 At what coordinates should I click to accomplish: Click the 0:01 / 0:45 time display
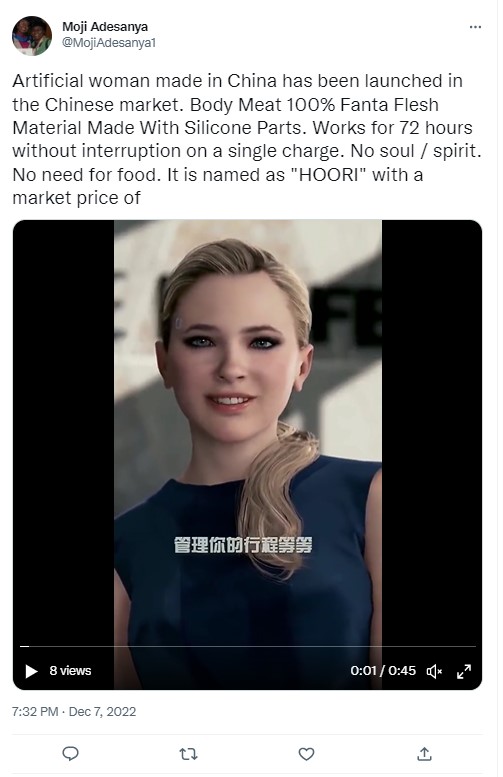point(383,670)
